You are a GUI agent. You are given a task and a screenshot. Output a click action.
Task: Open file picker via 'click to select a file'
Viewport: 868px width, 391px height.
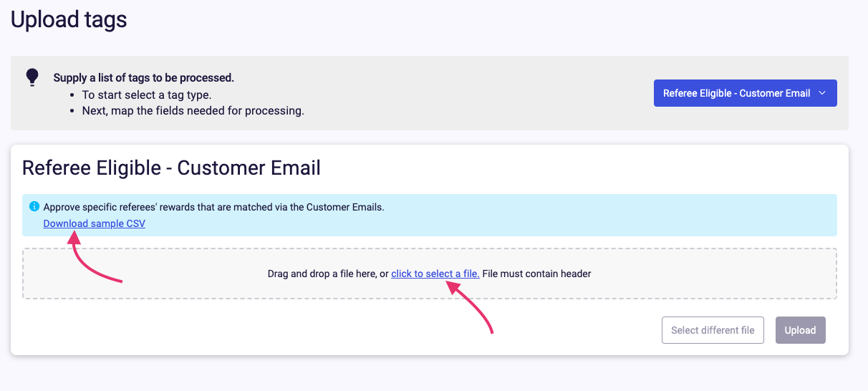(435, 274)
